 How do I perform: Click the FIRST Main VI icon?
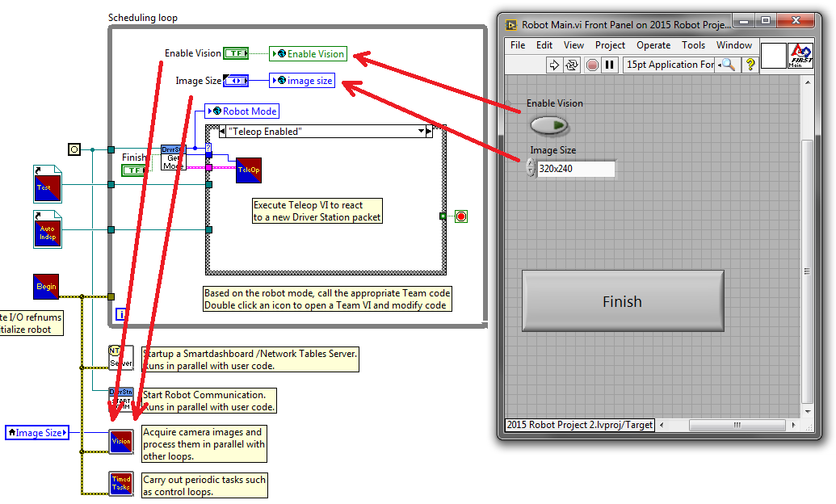tap(800, 57)
